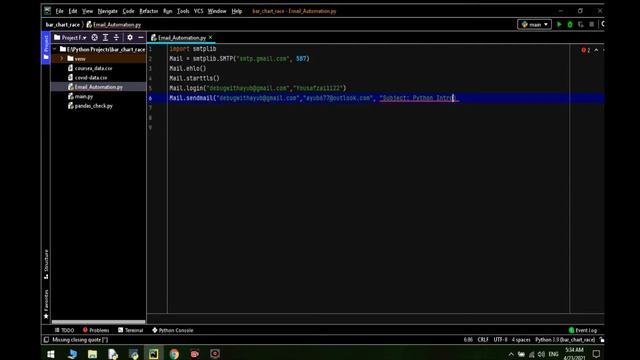Open the TODO tool window

click(64, 330)
